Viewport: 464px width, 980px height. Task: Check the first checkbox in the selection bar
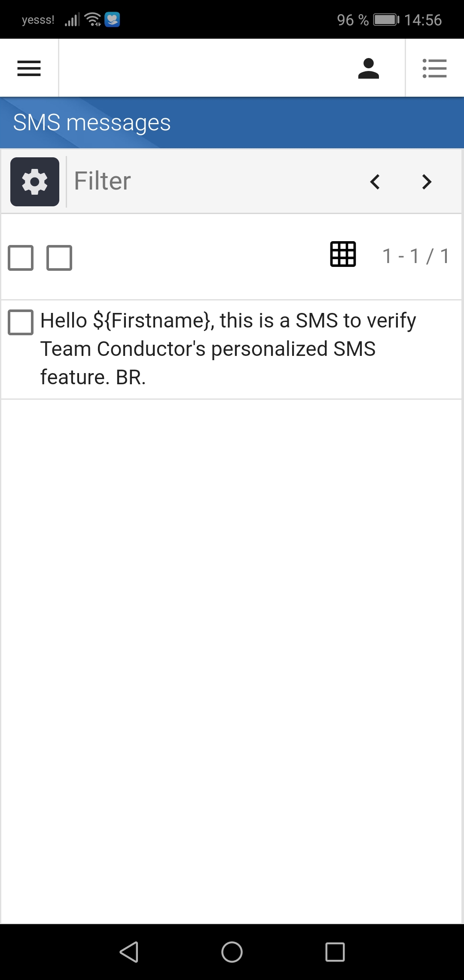pos(20,257)
